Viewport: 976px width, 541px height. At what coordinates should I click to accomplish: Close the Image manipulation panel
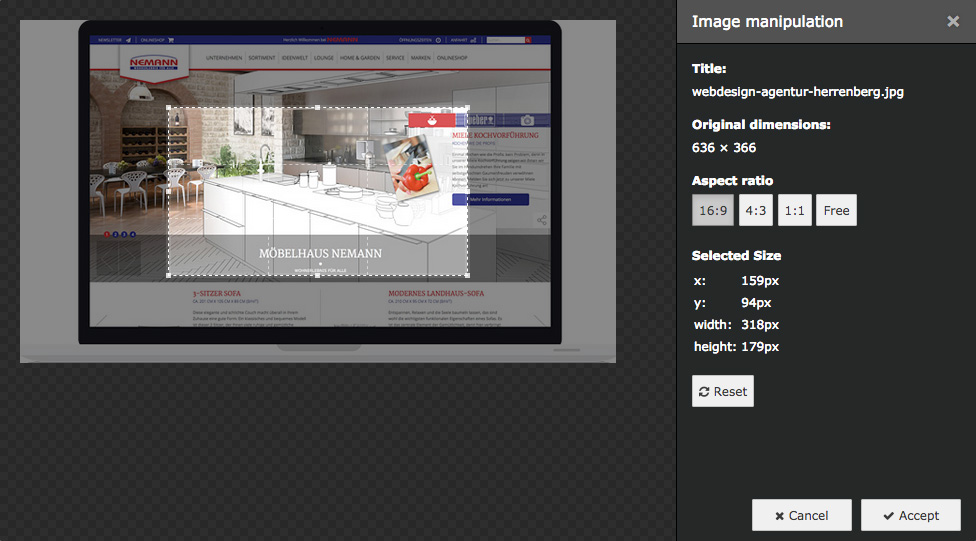pyautogui.click(x=952, y=22)
